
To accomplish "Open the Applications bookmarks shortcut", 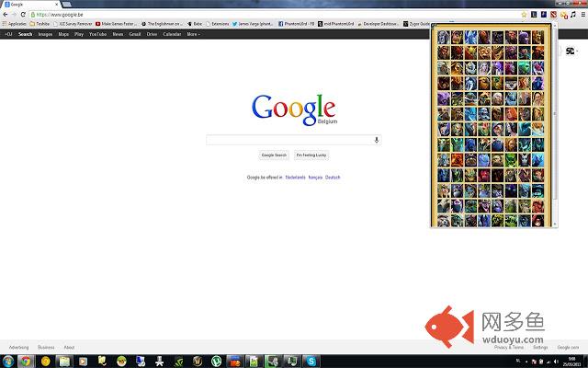I will [15, 24].
